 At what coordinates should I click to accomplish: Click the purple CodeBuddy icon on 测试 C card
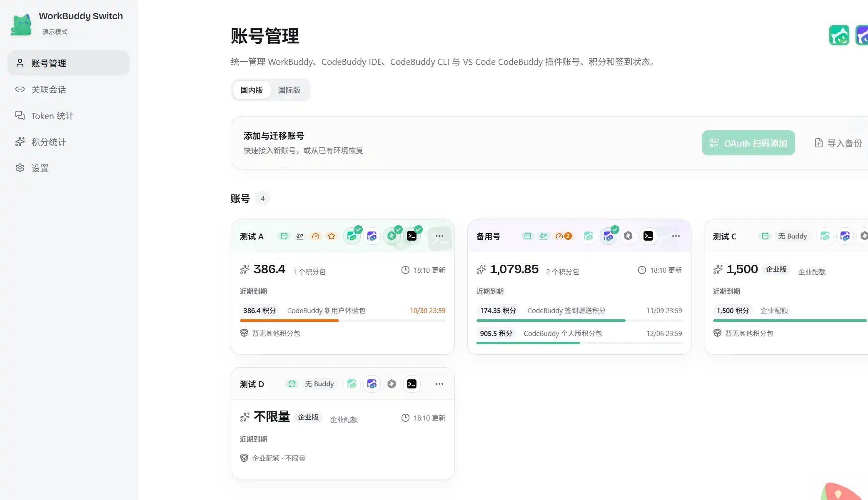tap(845, 236)
